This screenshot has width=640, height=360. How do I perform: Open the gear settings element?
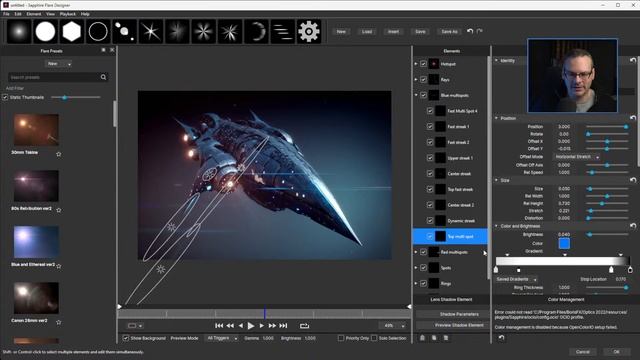coord(309,31)
